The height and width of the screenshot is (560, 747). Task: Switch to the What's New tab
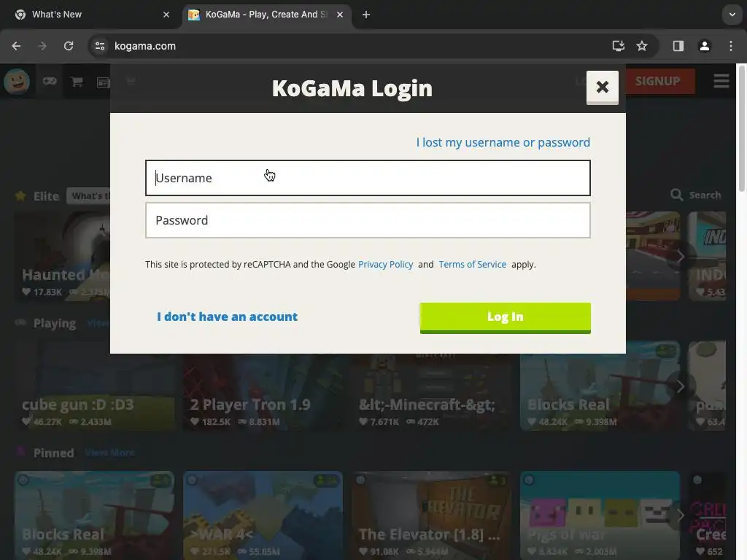click(90, 15)
